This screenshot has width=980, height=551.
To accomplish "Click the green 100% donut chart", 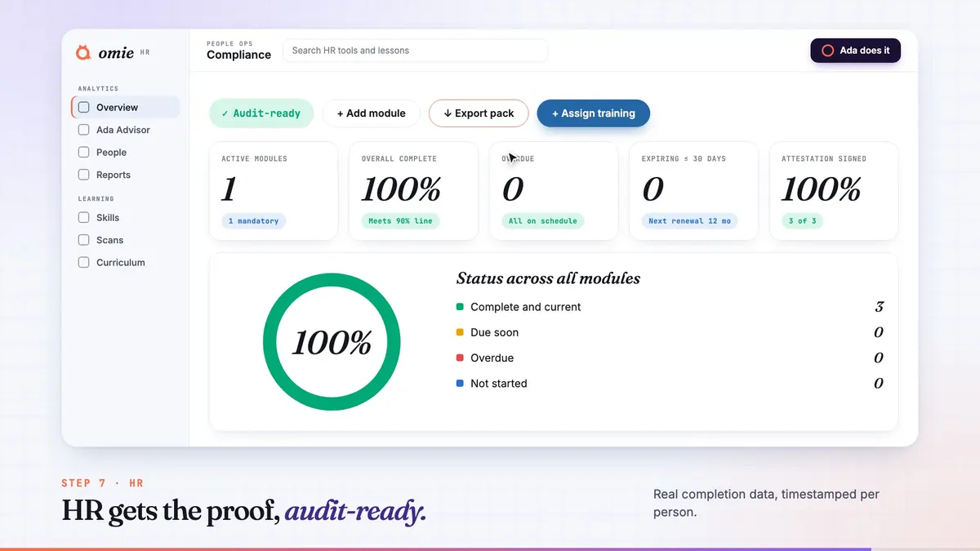I will click(332, 342).
